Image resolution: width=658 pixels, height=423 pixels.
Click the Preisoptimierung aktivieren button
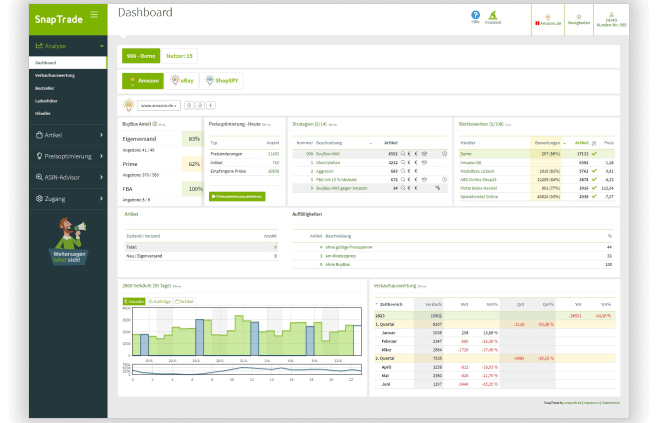pyautogui.click(x=237, y=196)
